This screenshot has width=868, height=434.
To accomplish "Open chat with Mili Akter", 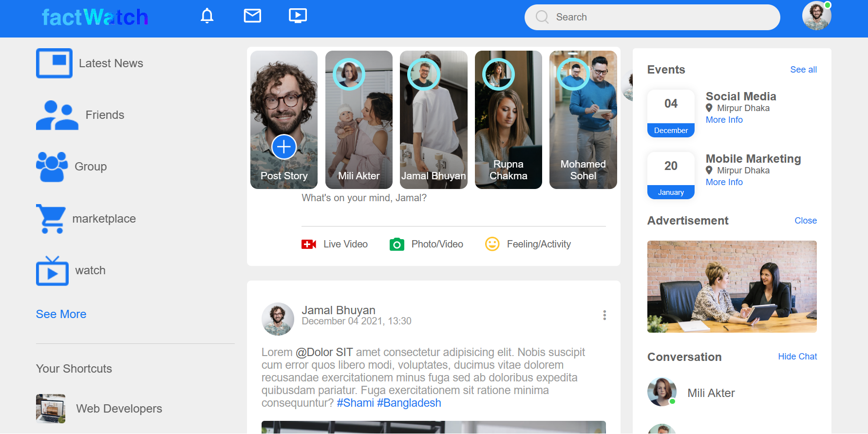I will pyautogui.click(x=711, y=393).
